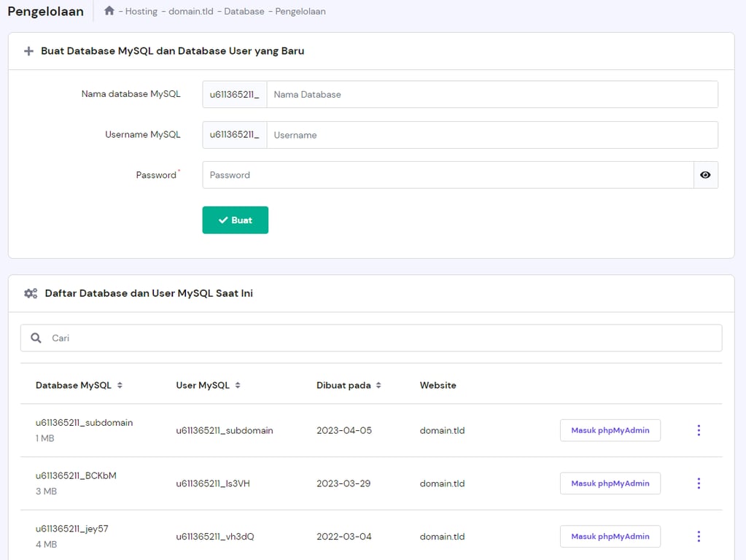Open phpMyAdmin for database u611365211_subdomain
This screenshot has height=560, width=746.
click(x=610, y=430)
